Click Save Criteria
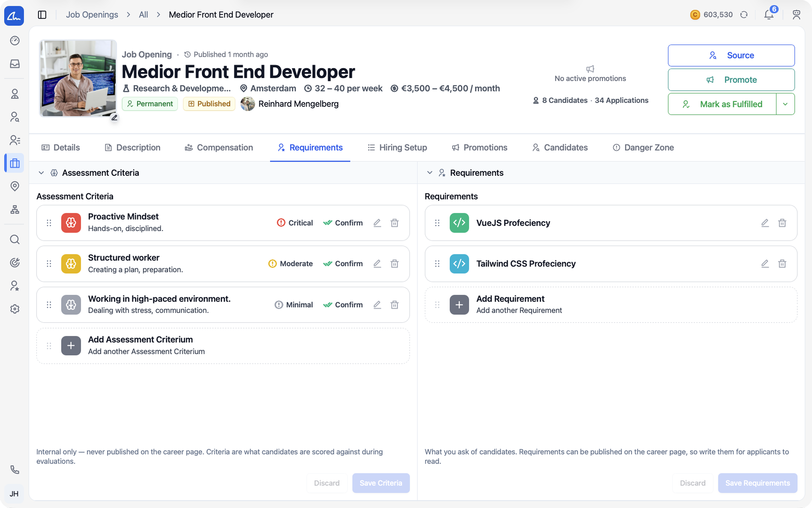The image size is (812, 508). [381, 483]
